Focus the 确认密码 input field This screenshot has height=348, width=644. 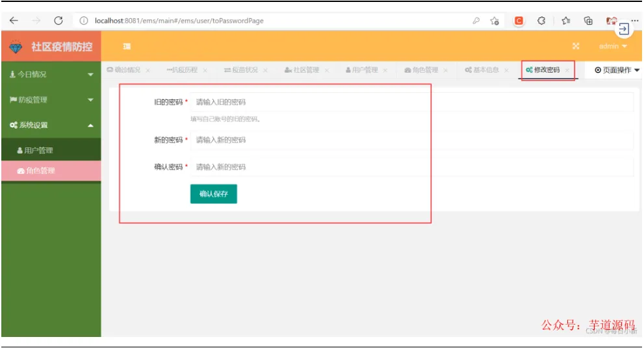412,167
